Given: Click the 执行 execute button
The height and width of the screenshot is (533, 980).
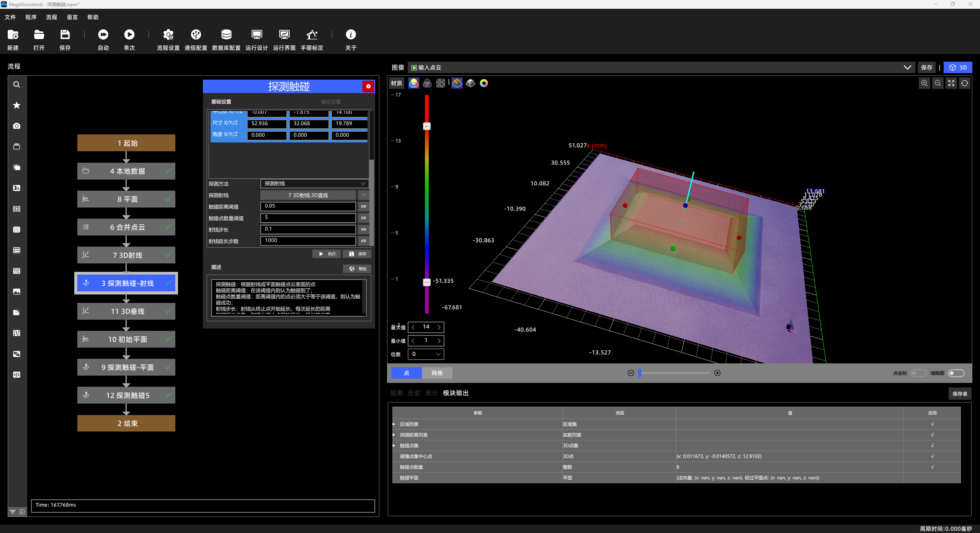Looking at the screenshot, I should (327, 254).
